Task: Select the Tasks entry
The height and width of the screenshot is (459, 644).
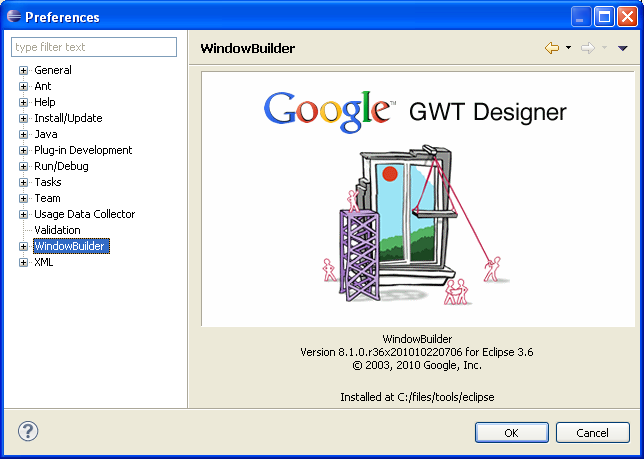Action: point(48,182)
